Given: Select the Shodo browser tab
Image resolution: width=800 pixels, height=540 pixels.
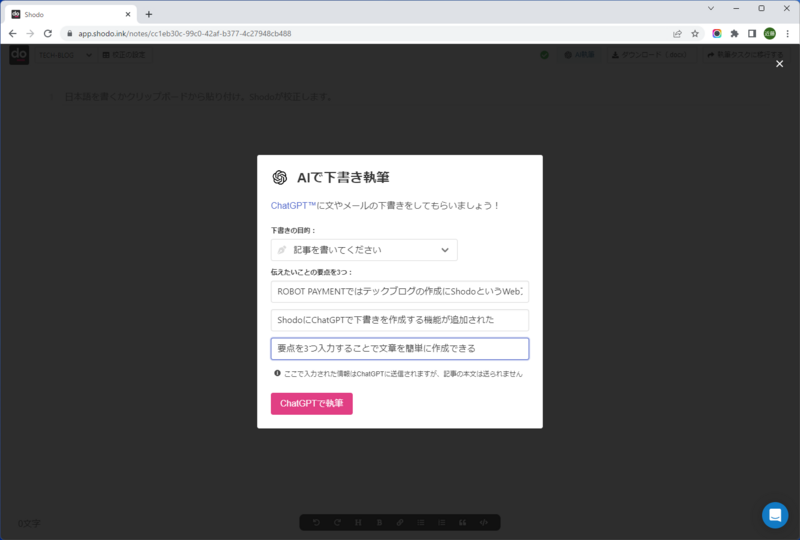Looking at the screenshot, I should tap(70, 14).
